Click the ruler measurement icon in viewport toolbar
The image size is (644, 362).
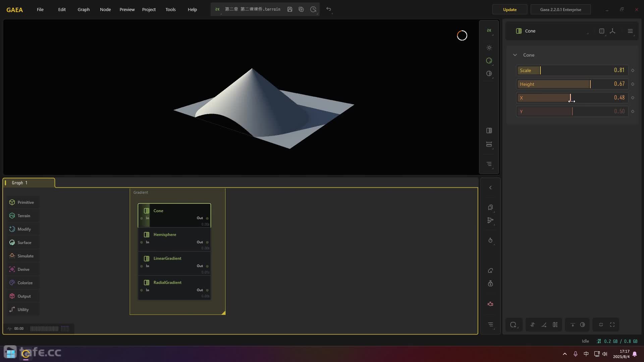pyautogui.click(x=489, y=144)
